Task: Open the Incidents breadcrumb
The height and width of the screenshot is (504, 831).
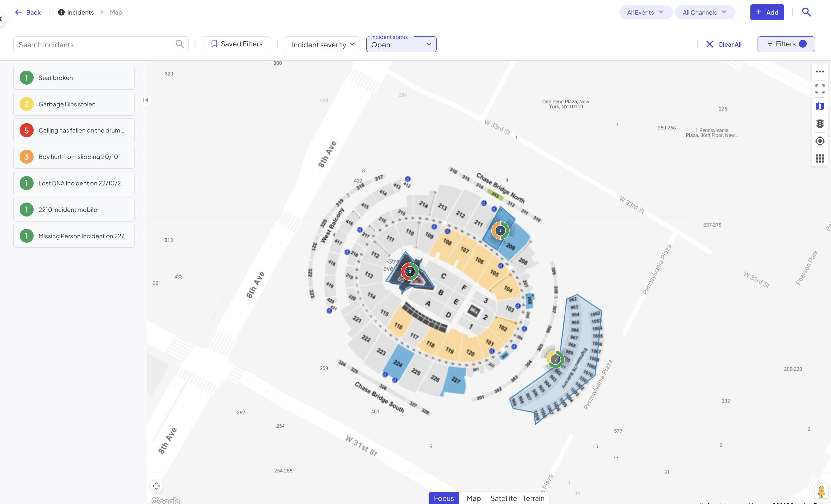Action: [x=76, y=12]
